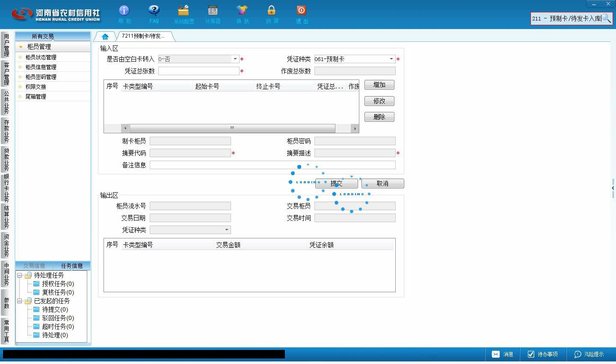Image resolution: width=616 pixels, height=364 pixels.
Task: Click the 增加 add button
Action: tap(379, 85)
